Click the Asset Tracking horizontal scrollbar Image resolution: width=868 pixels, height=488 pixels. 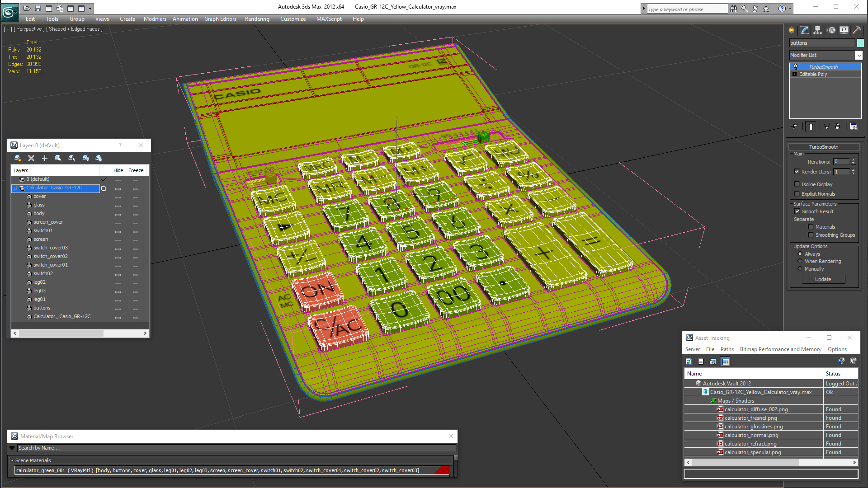[771, 463]
